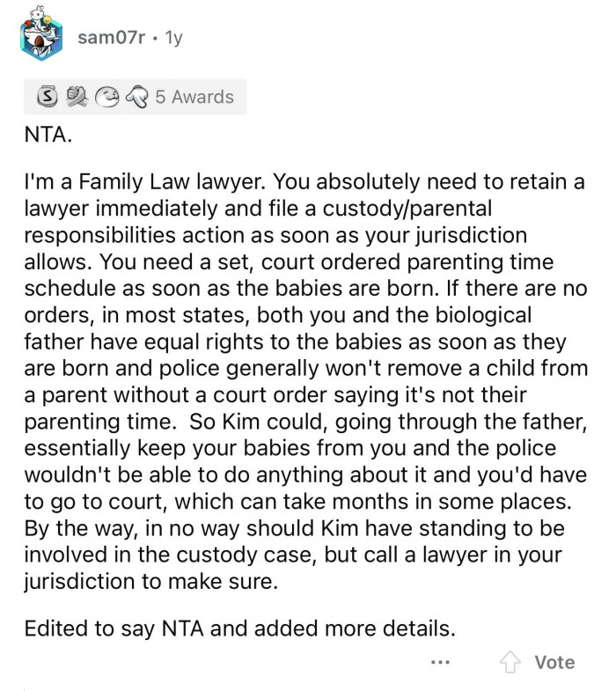Viewport: 616px width, 691px height.
Task: Tap the Silver award icon
Action: tap(48, 96)
